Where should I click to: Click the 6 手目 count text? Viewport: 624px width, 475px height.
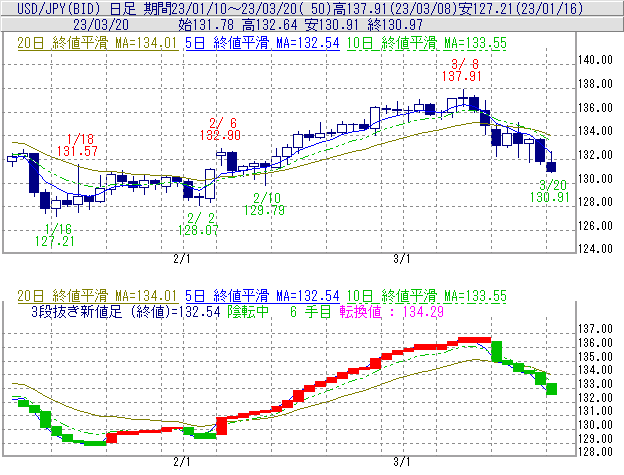click(x=310, y=311)
